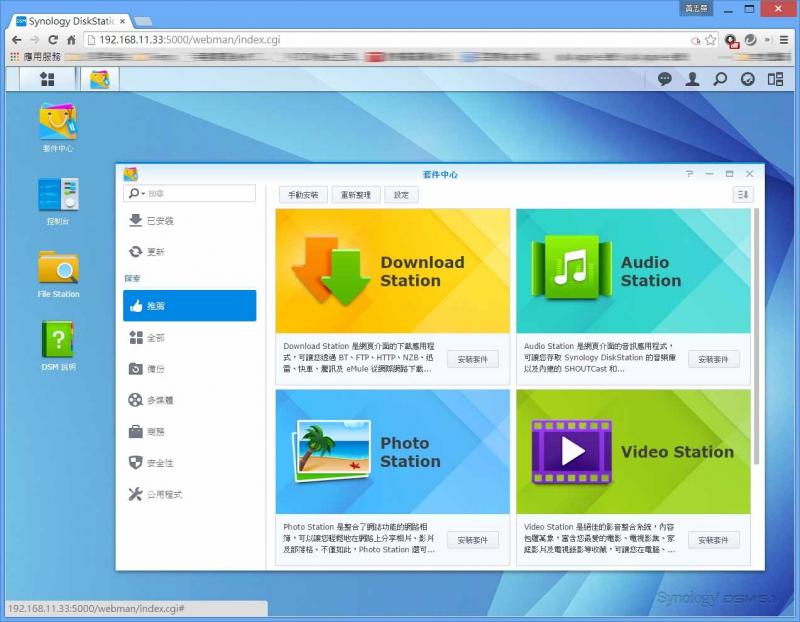The width and height of the screenshot is (800, 622).
Task: Click the Package Center search field
Action: click(189, 193)
